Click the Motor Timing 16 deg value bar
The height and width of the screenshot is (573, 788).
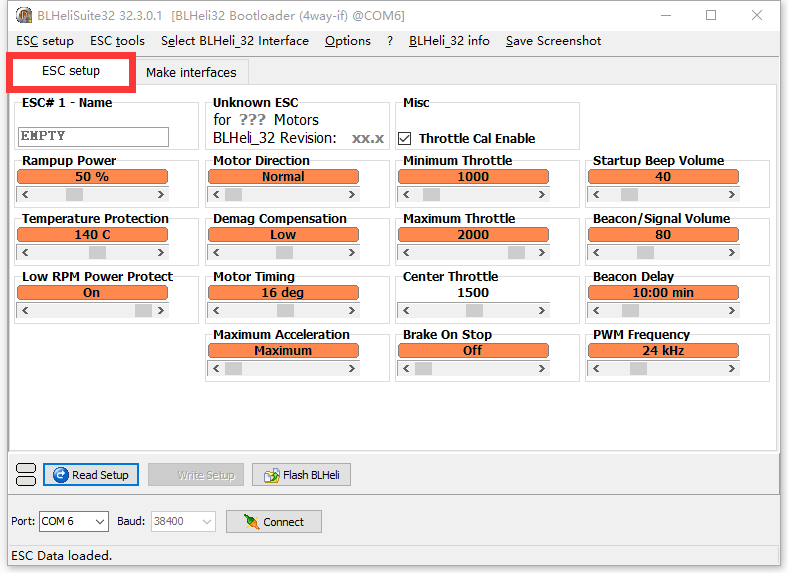click(x=283, y=293)
